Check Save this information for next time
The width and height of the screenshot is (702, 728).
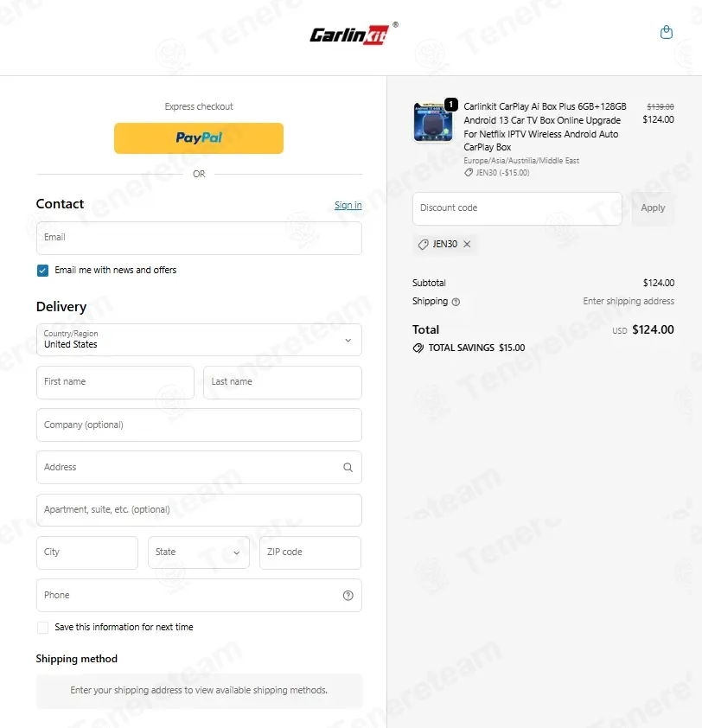coord(42,628)
